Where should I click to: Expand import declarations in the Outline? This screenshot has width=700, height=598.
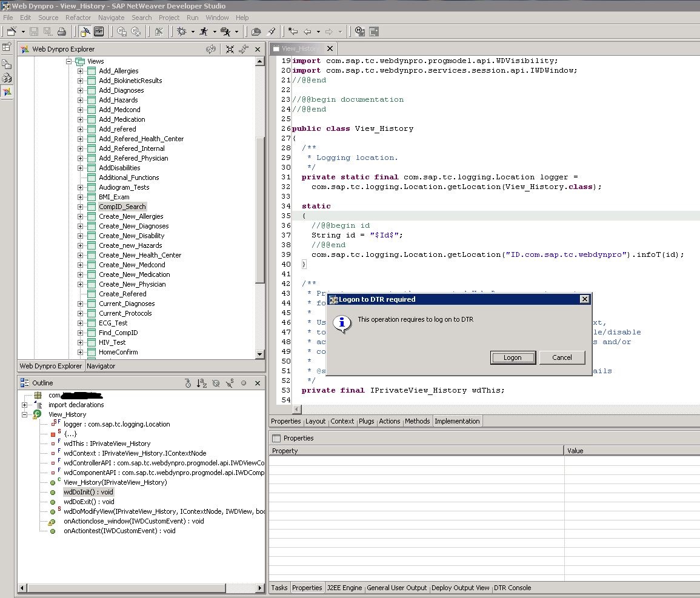25,405
